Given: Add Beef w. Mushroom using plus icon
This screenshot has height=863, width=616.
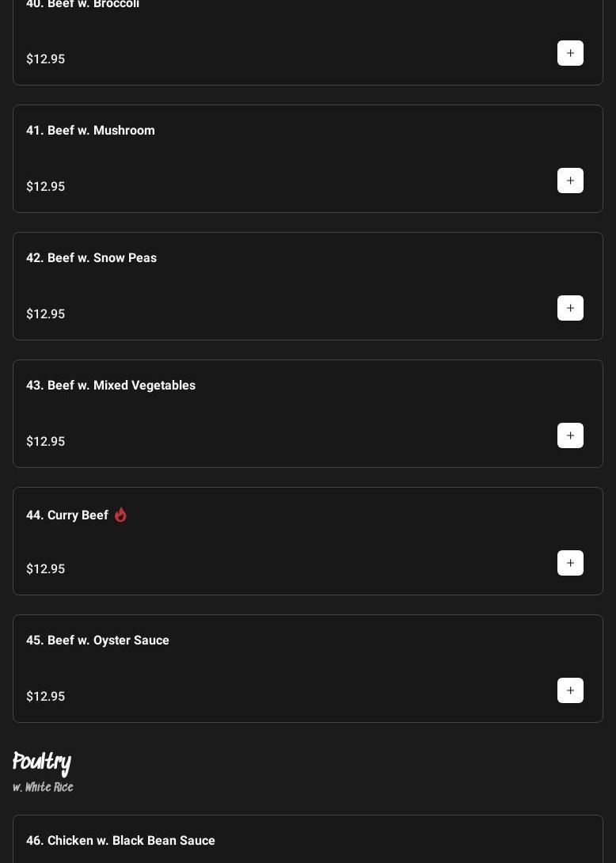Looking at the screenshot, I should point(570,181).
